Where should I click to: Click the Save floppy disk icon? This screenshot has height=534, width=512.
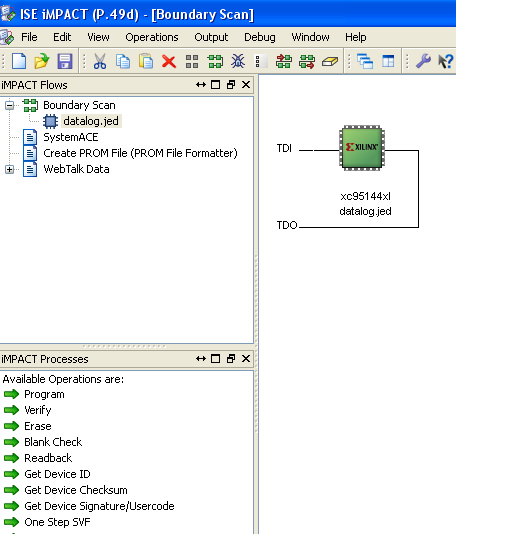point(65,62)
